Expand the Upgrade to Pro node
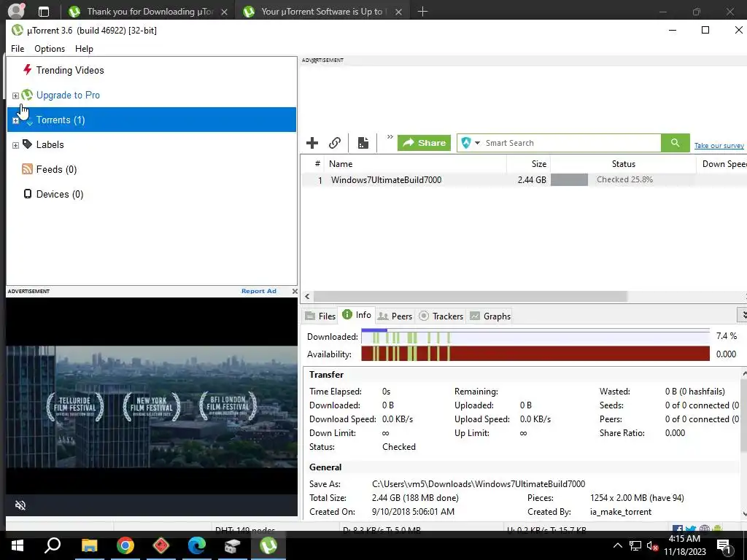Viewport: 747px width, 560px height. (x=15, y=96)
